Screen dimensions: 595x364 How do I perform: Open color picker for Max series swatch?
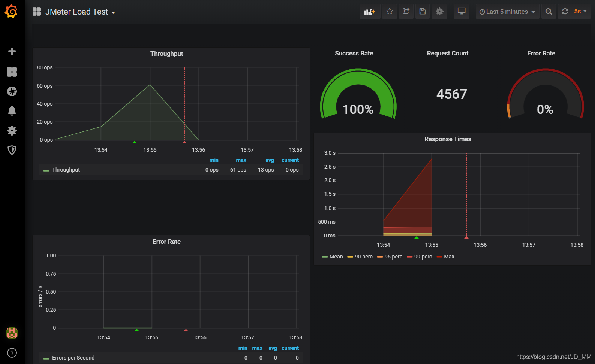point(439,257)
